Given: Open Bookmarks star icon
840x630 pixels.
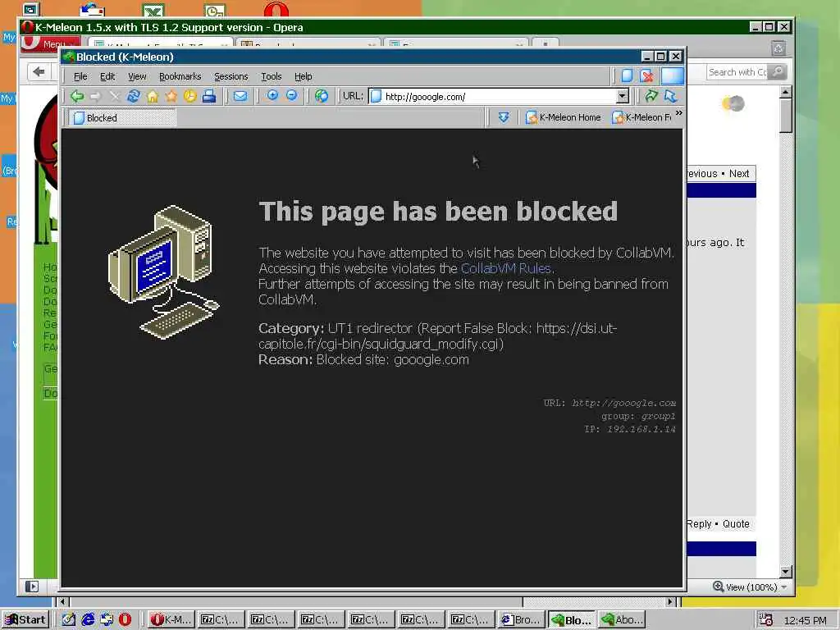Looking at the screenshot, I should pyautogui.click(x=171, y=97).
